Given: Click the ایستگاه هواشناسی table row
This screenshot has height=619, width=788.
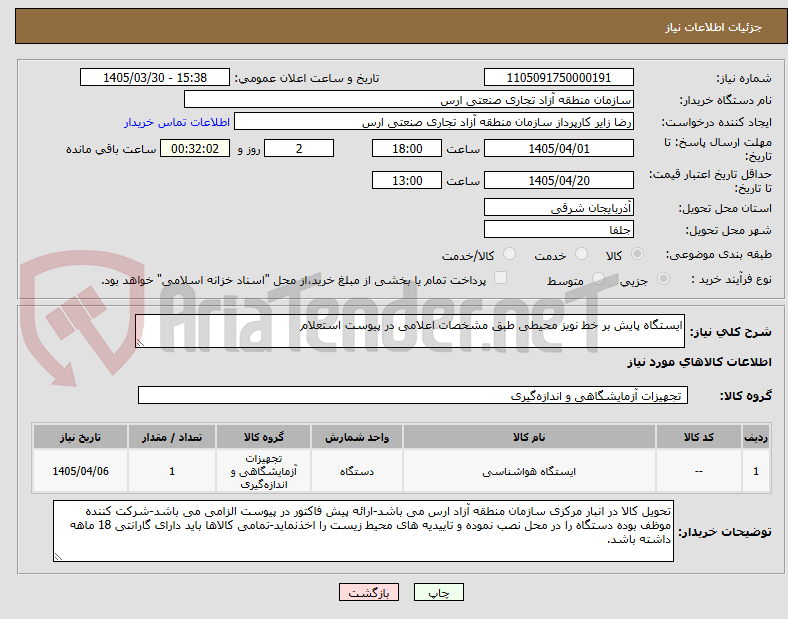Looking at the screenshot, I should pyautogui.click(x=401, y=471).
